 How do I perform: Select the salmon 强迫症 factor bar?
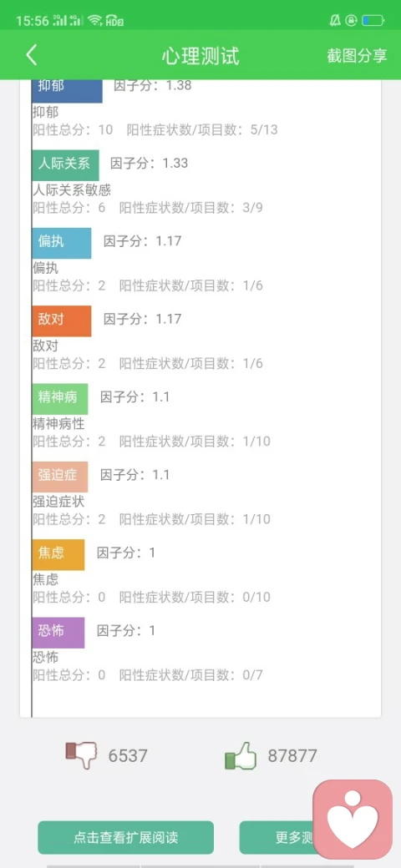tap(60, 477)
